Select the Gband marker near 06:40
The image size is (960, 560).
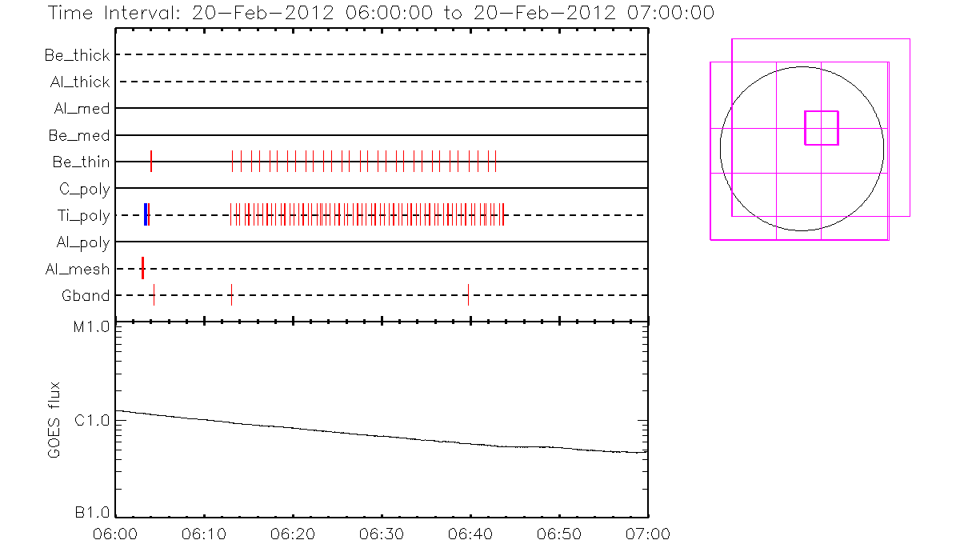tap(468, 295)
